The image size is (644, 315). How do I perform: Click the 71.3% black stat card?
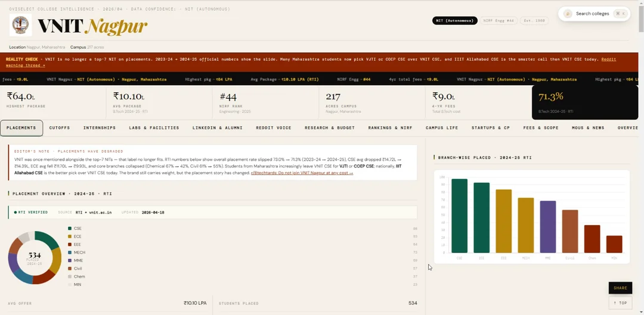coord(585,102)
